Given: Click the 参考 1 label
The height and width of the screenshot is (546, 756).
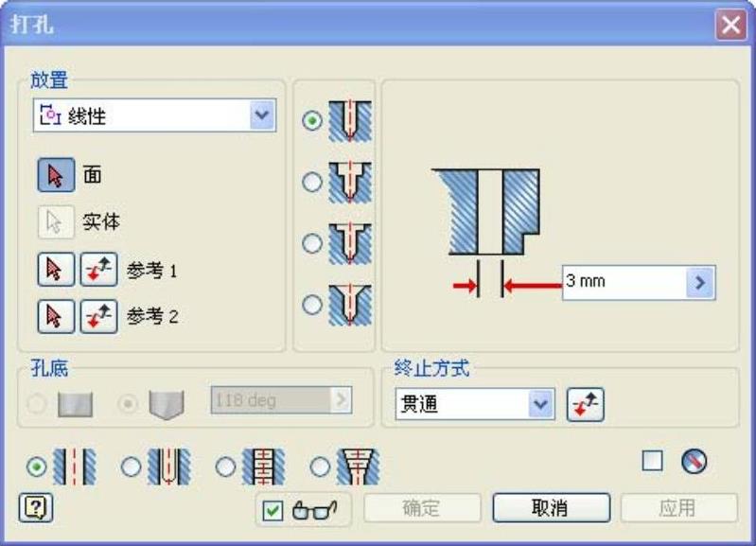Looking at the screenshot, I should [152, 271].
